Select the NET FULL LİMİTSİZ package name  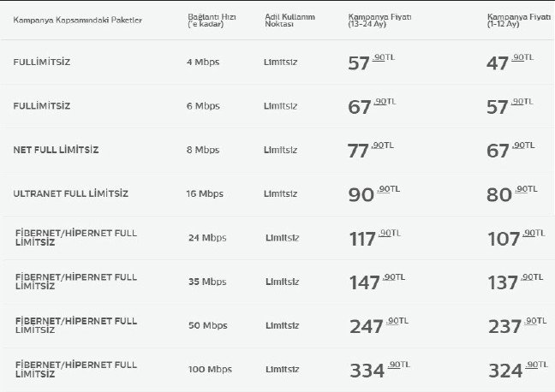coord(56,150)
